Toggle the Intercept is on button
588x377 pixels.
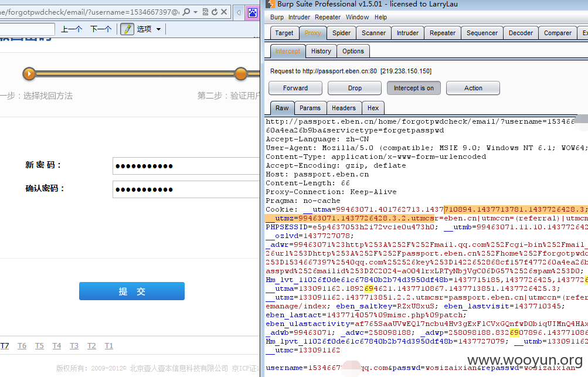pos(414,88)
